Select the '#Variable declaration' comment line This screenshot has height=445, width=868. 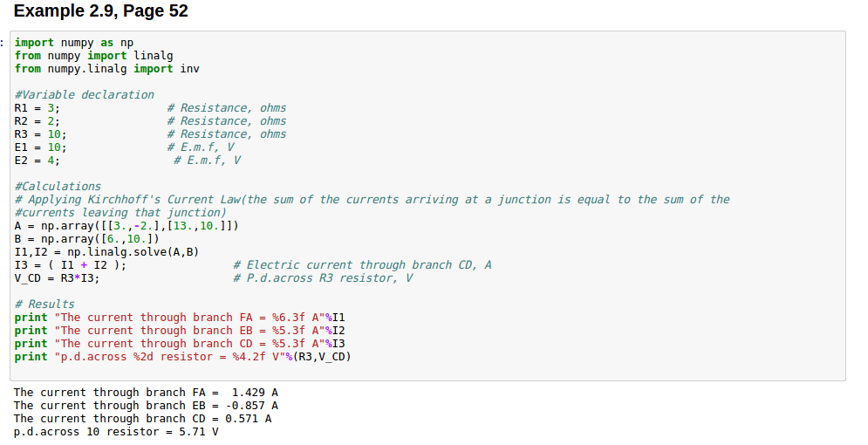[x=84, y=95]
